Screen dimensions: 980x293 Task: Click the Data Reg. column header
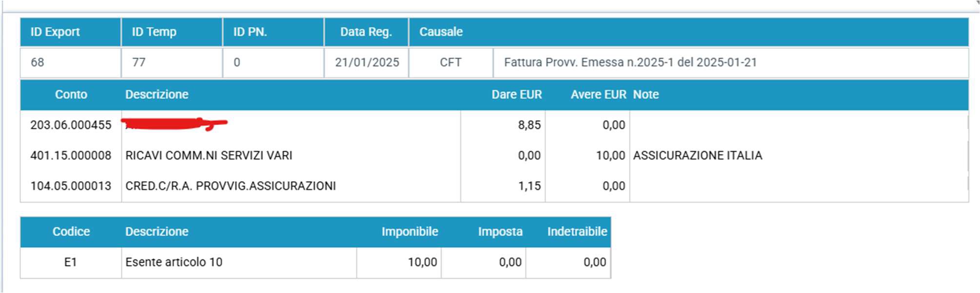(x=366, y=32)
